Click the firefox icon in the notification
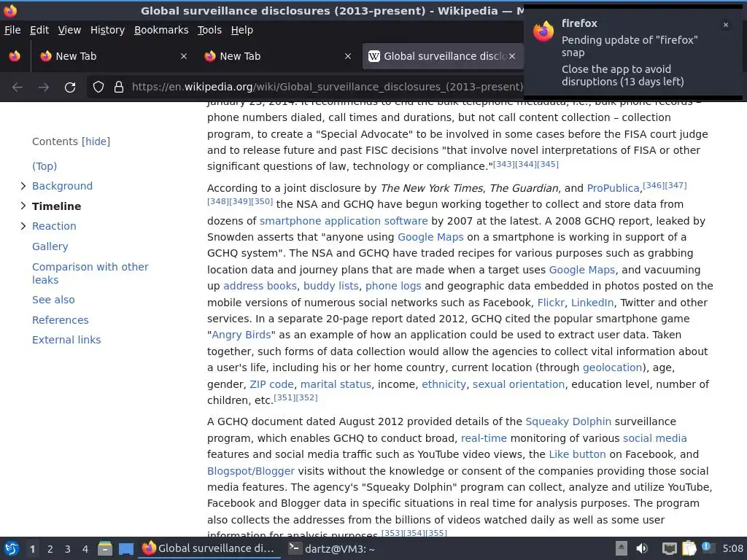This screenshot has width=747, height=560. point(543,31)
